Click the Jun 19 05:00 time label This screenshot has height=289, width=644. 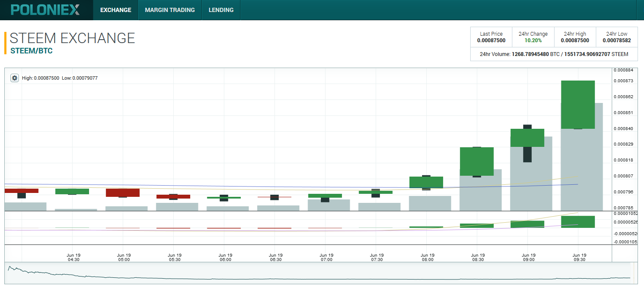[124, 258]
